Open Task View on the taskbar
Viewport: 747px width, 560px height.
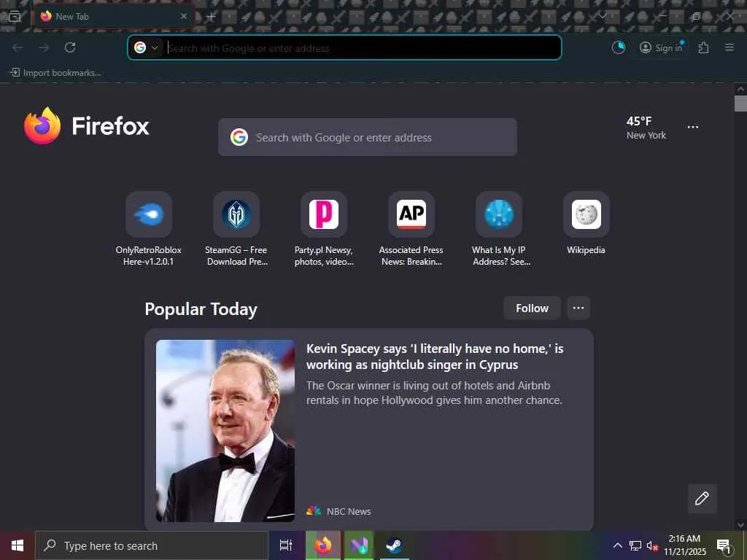click(x=286, y=545)
